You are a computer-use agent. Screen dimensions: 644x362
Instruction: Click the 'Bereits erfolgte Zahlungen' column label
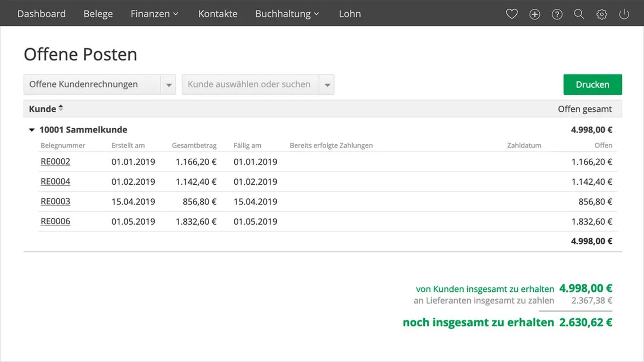[x=331, y=145]
